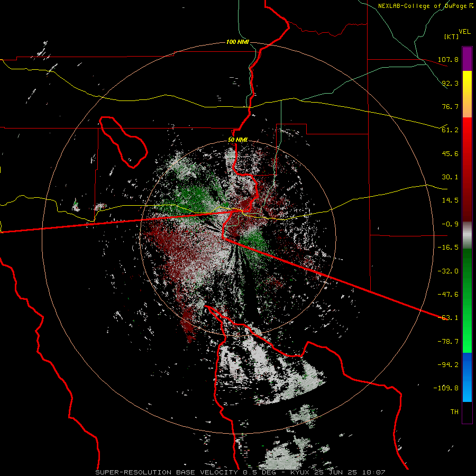Pick the gray near-zero segment of color bar
Screen dimensions: 476x476
click(467, 235)
